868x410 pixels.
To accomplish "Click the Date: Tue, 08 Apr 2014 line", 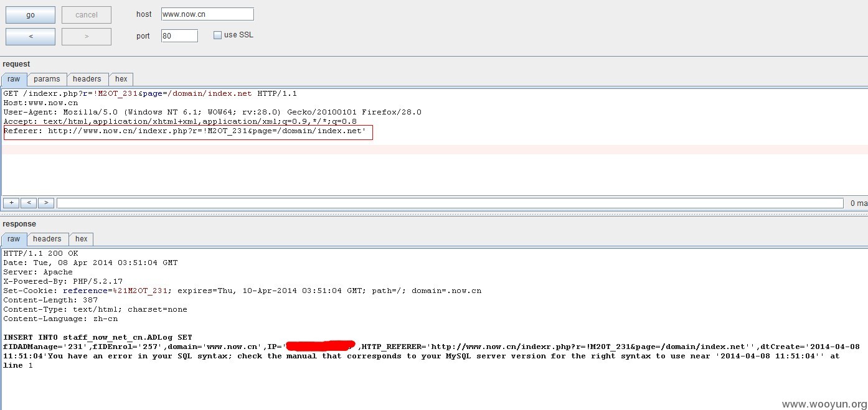I will (90, 263).
